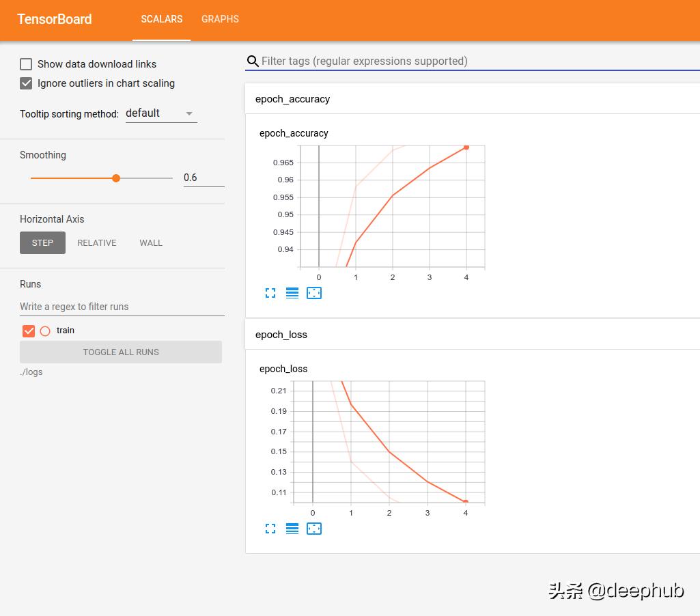
Task: Uncheck Ignore outliers in chart scaling
Action: pos(26,83)
